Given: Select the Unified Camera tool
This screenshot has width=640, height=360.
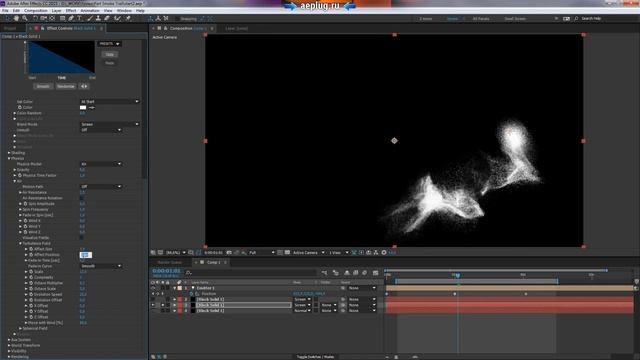Looking at the screenshot, I should (44, 18).
